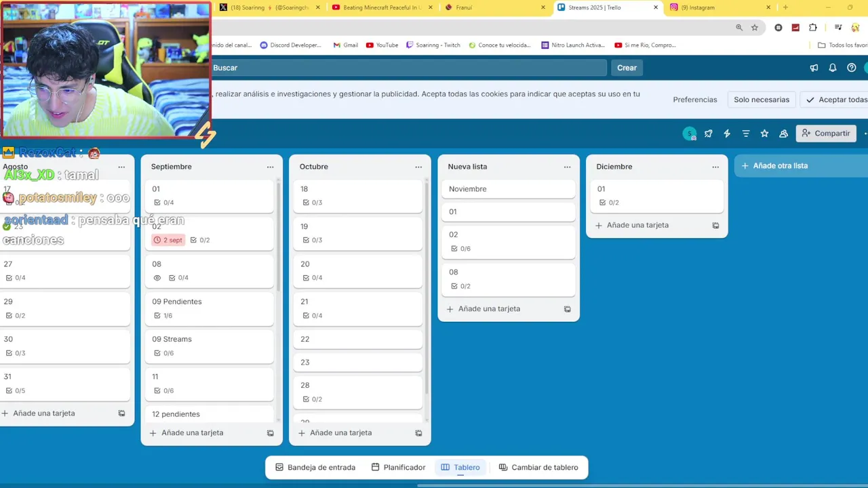The width and height of the screenshot is (868, 488).
Task: Open Cambiar de tablero switcher
Action: 538,468
